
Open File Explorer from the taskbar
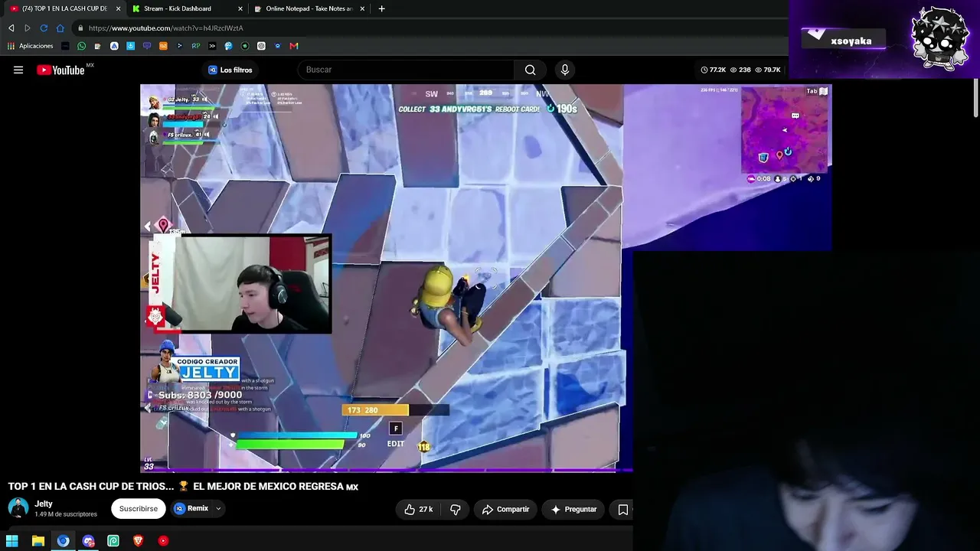click(x=38, y=541)
